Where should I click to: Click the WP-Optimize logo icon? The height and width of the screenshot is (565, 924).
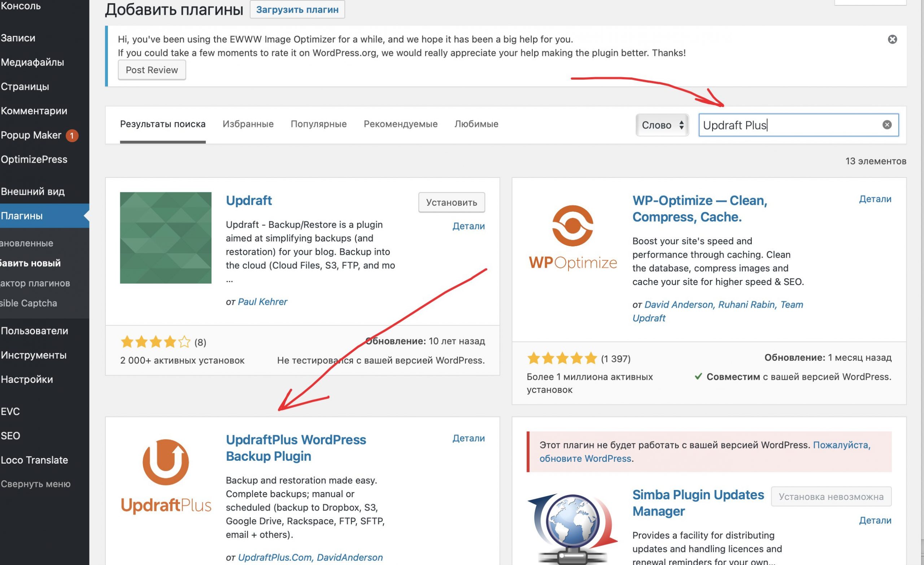[x=572, y=237]
